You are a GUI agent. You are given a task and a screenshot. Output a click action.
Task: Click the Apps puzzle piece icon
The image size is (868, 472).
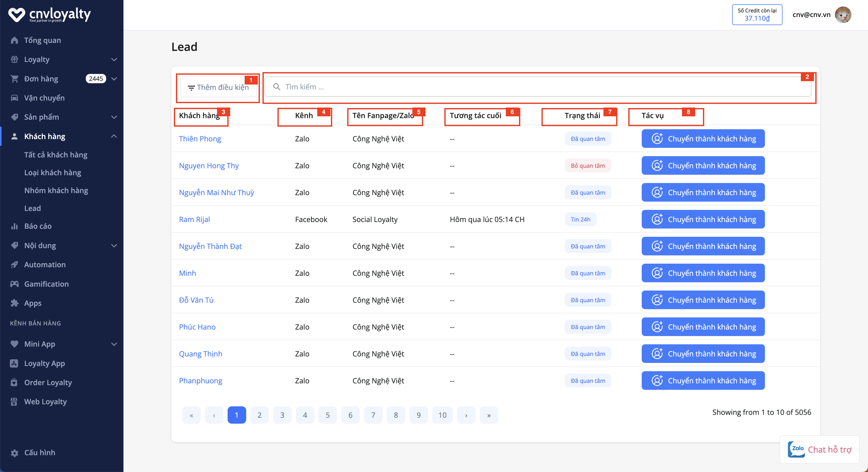14,303
